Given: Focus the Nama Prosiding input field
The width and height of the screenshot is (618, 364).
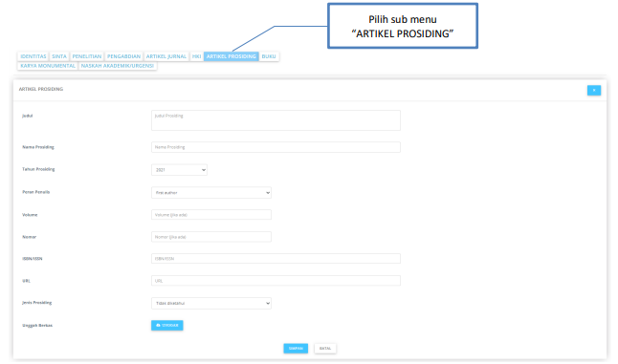Looking at the screenshot, I should pyautogui.click(x=276, y=147).
